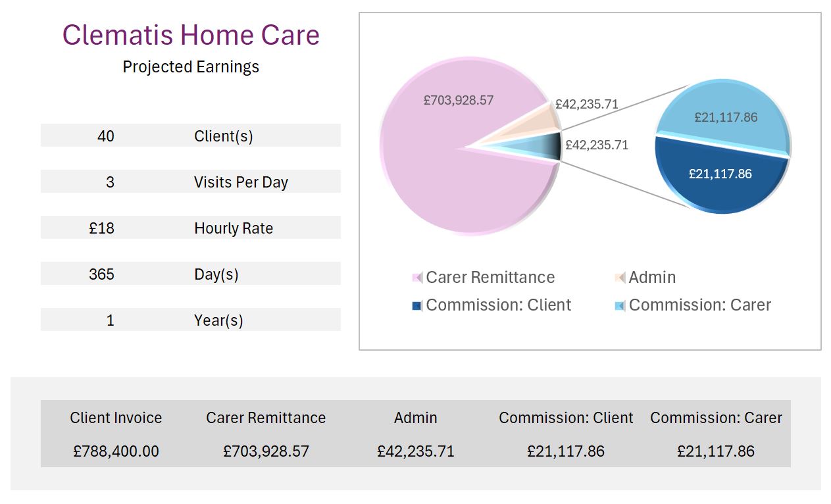Click the Carer Remittance header in the summary table
This screenshot has height=504, width=831.
266,418
